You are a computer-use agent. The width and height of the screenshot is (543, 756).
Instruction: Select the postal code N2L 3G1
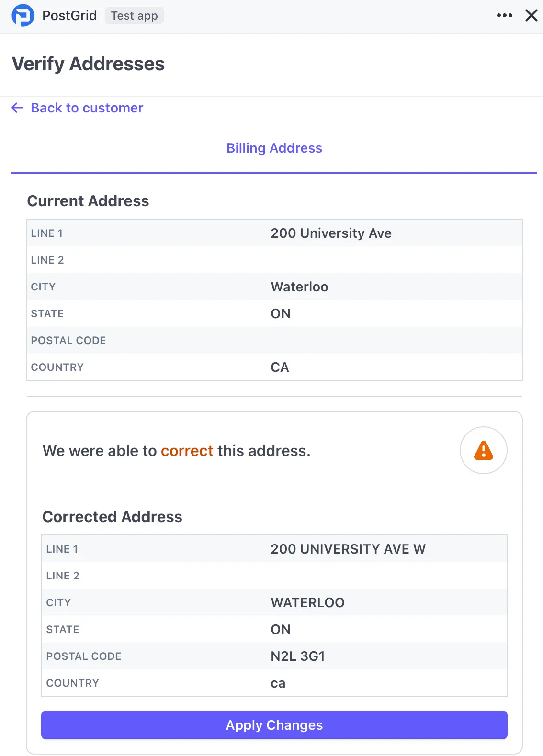[297, 656]
